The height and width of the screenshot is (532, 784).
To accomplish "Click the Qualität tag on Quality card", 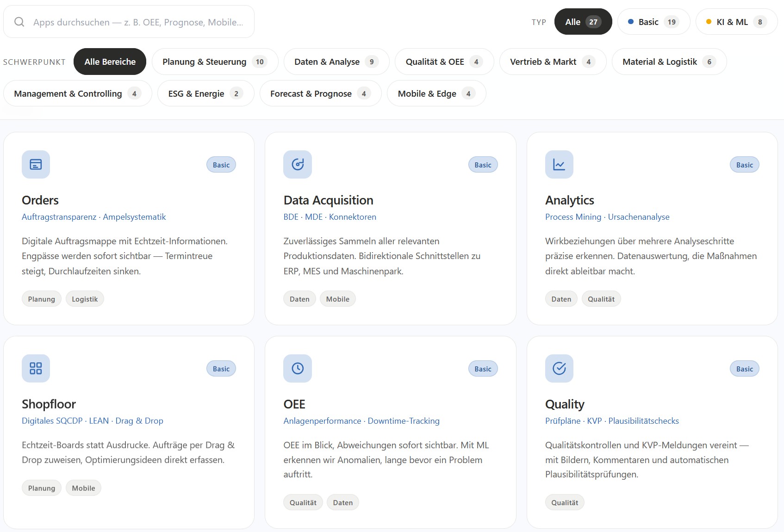I will click(565, 502).
